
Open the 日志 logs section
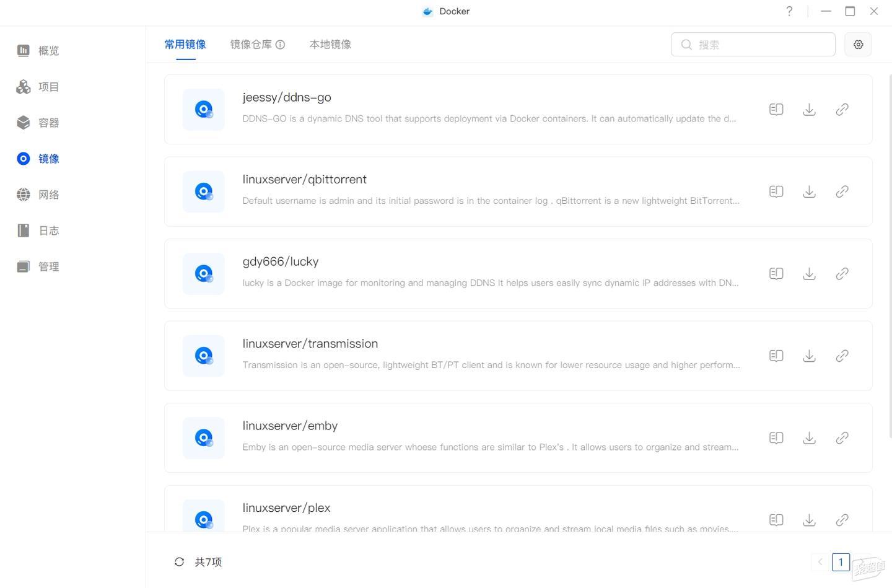38,230
